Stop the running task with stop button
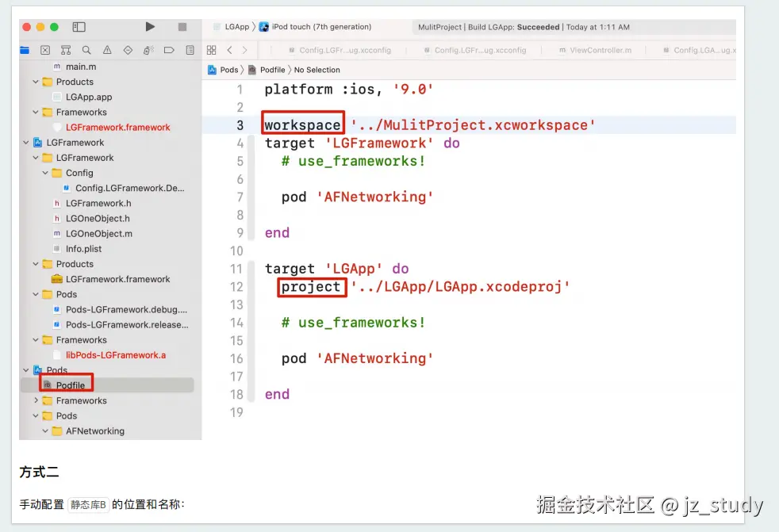779x532 pixels. pos(182,27)
